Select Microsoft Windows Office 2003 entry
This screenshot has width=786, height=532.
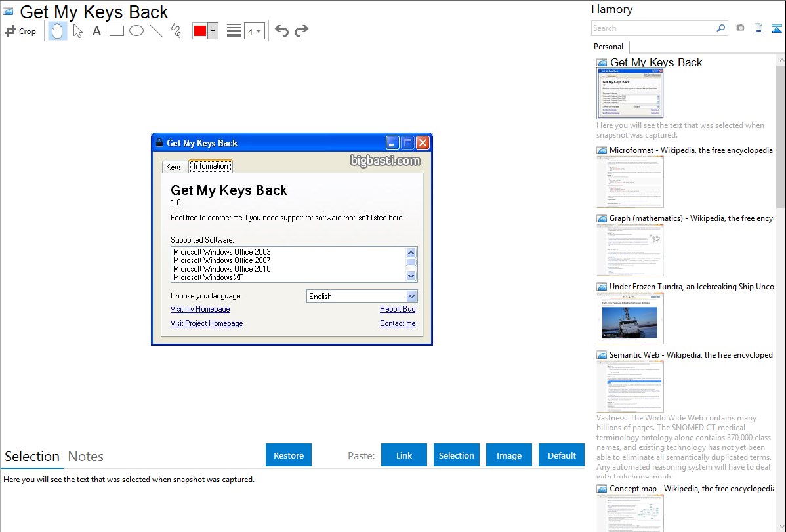coord(222,252)
